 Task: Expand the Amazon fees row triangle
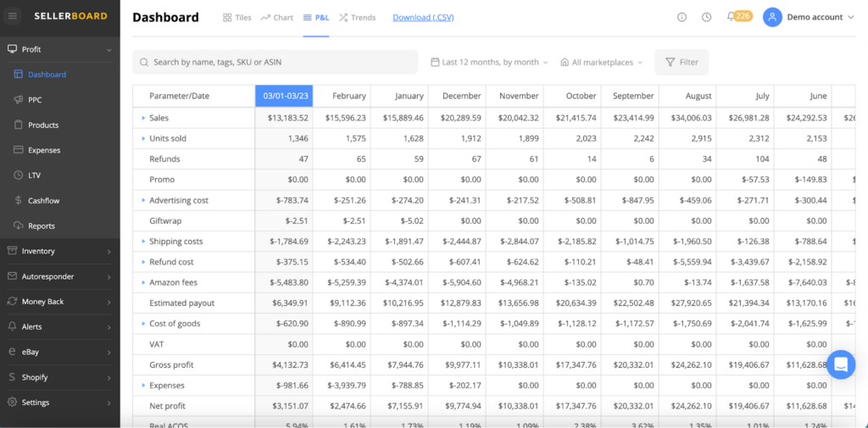pyautogui.click(x=142, y=282)
